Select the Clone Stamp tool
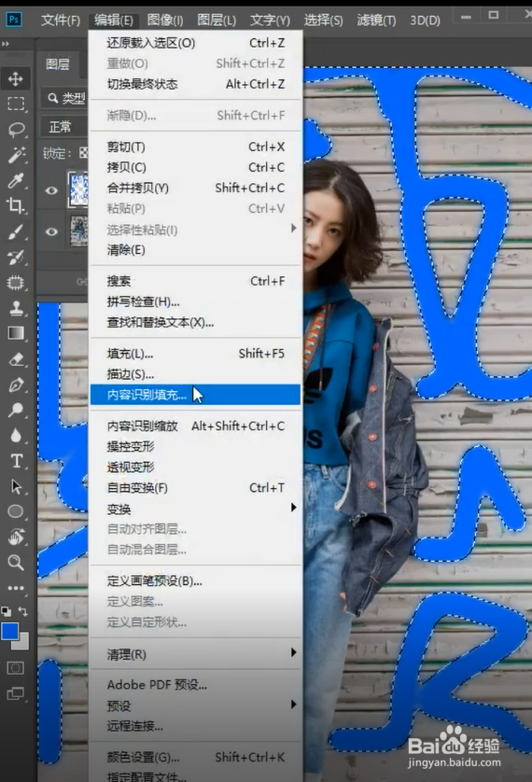The height and width of the screenshot is (782, 532). pyautogui.click(x=16, y=308)
